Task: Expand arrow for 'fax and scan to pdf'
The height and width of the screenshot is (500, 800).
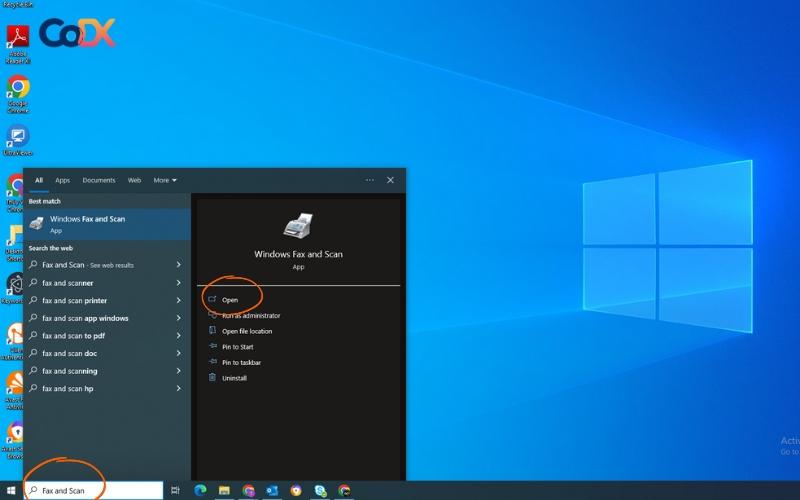Action: [x=179, y=336]
